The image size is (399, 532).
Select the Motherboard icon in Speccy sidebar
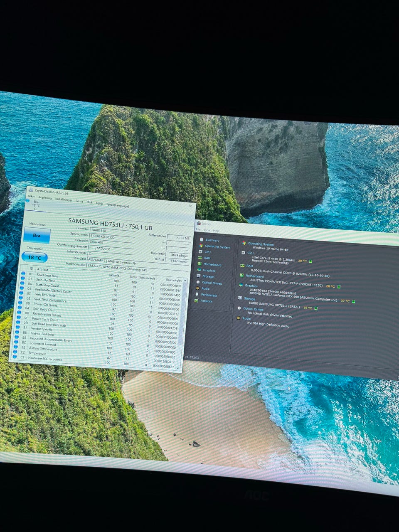(x=199, y=264)
